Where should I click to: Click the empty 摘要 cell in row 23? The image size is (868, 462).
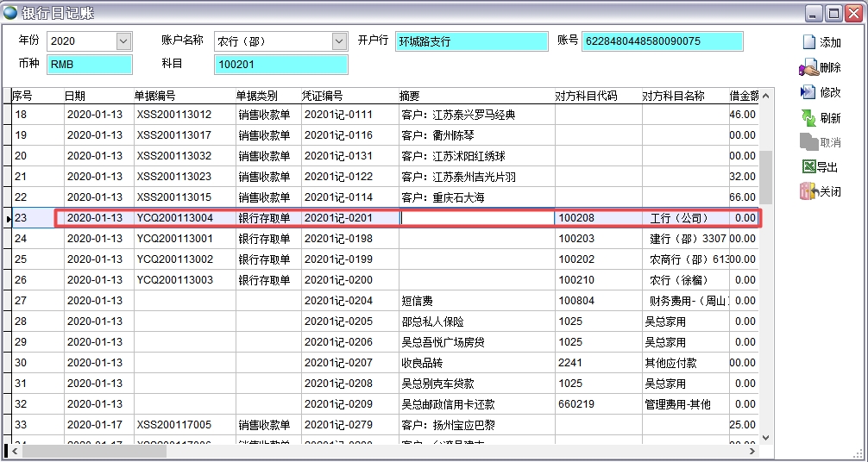pyautogui.click(x=476, y=218)
